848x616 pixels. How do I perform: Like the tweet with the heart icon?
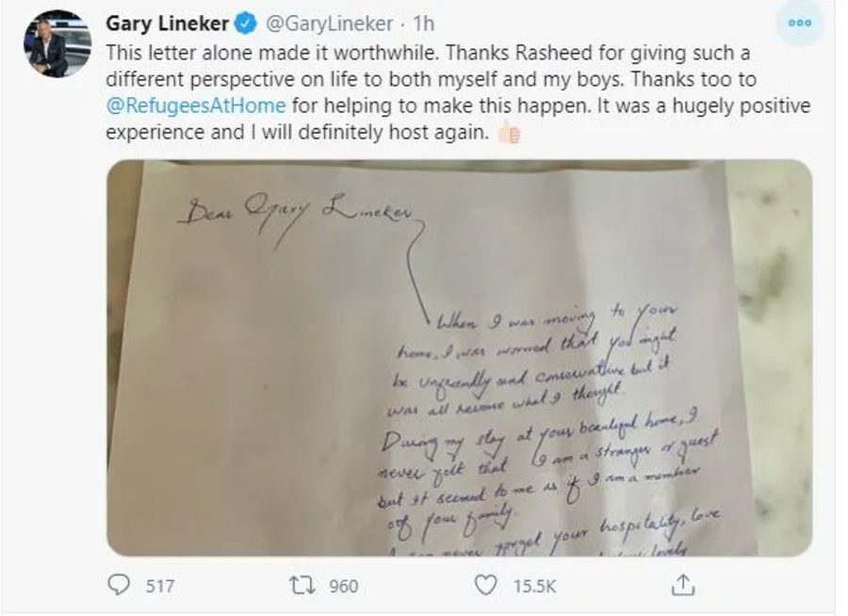(485, 585)
